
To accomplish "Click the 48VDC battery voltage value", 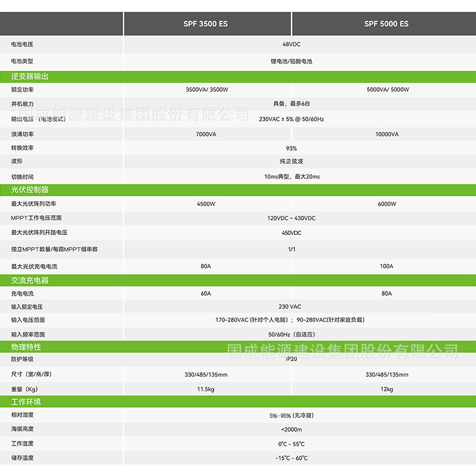I will tap(292, 44).
